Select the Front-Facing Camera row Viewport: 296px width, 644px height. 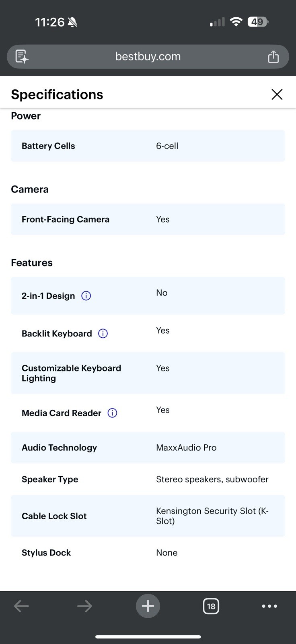[148, 219]
